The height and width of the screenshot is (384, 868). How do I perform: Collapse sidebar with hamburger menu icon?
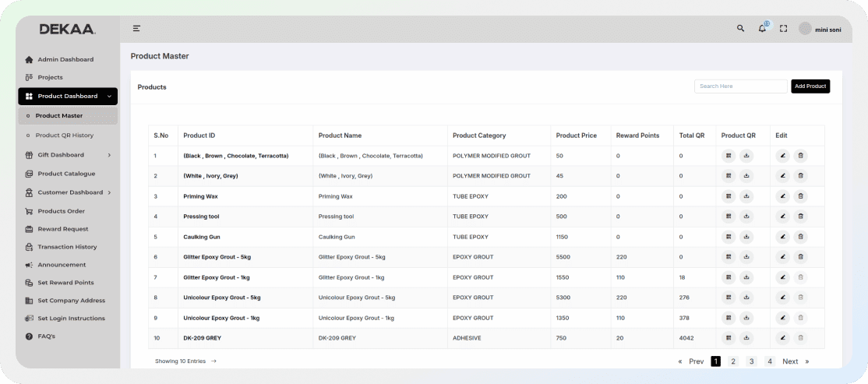pos(136,28)
